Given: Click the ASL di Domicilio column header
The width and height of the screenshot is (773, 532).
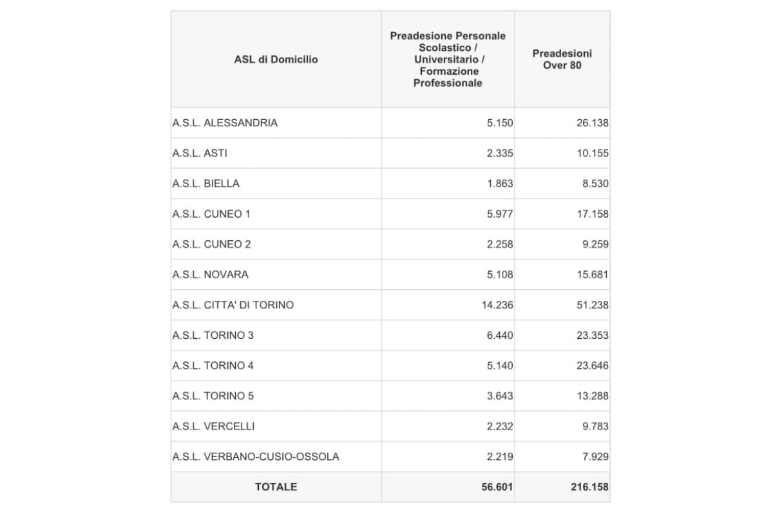Looking at the screenshot, I should click(x=276, y=59).
